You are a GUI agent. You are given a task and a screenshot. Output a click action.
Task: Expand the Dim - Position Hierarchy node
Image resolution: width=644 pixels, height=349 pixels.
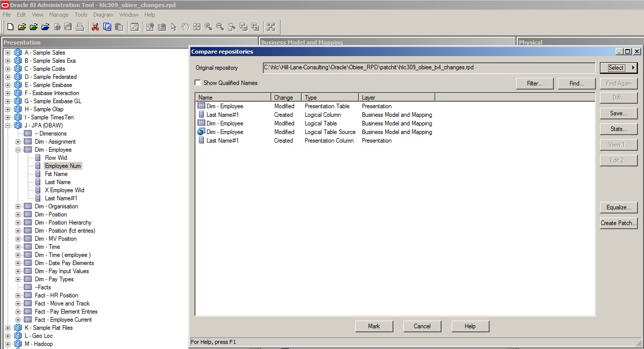(x=18, y=223)
